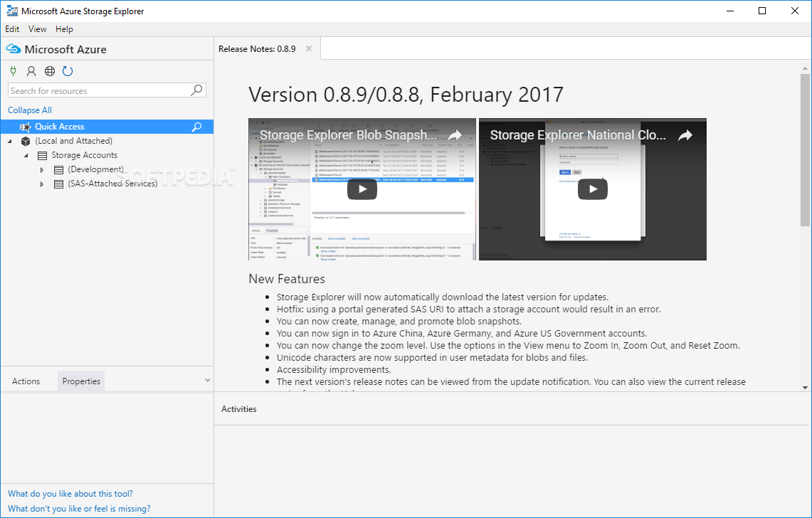Click the National Clouds video title text
Viewport: 812px width, 518px height.
click(x=578, y=135)
